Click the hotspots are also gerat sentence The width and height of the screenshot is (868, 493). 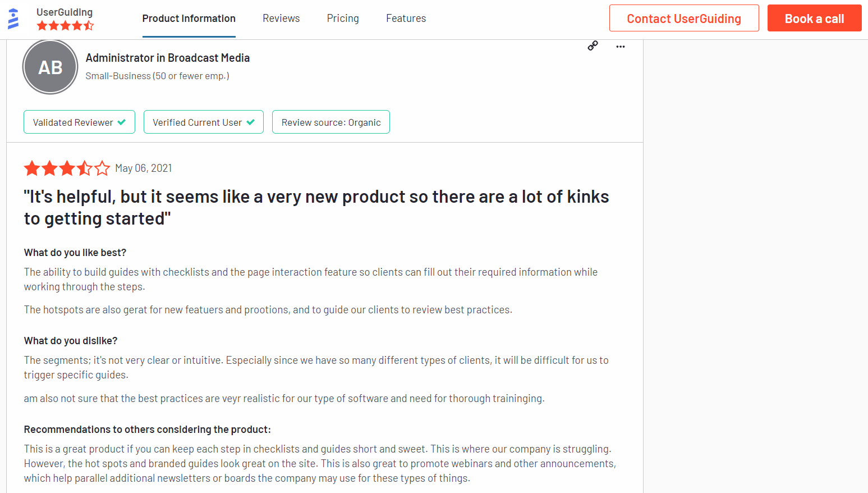point(268,310)
